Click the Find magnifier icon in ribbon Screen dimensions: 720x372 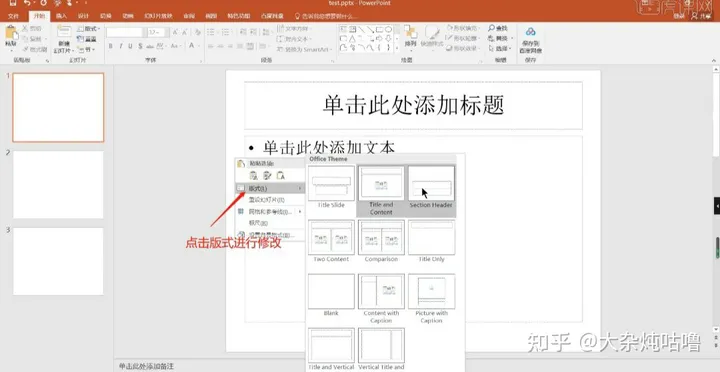point(491,28)
